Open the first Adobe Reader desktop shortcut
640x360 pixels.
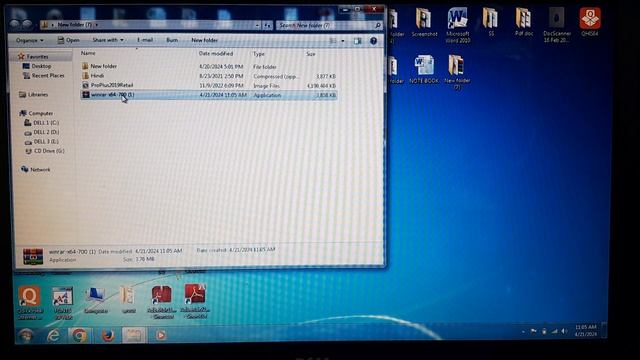point(162,302)
